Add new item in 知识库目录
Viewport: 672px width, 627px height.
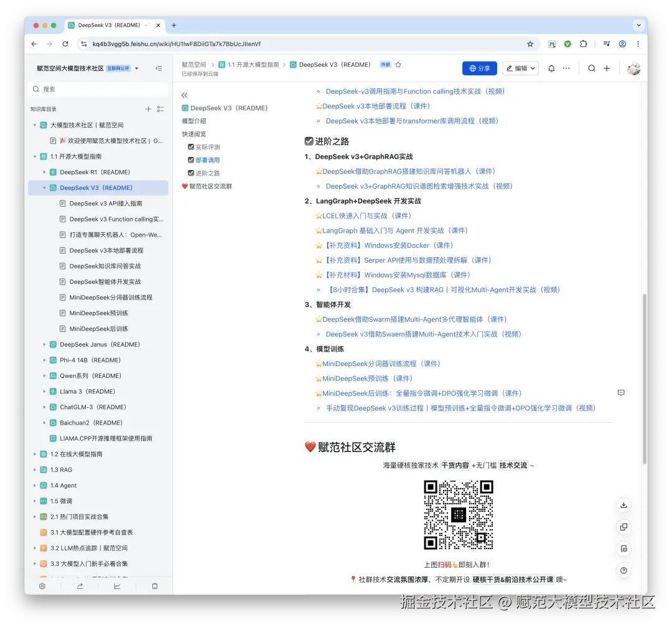click(148, 109)
